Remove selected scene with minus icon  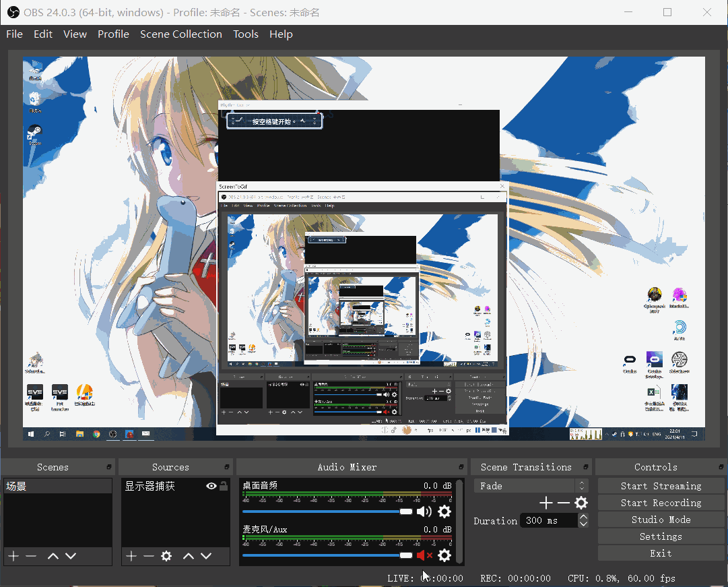31,556
